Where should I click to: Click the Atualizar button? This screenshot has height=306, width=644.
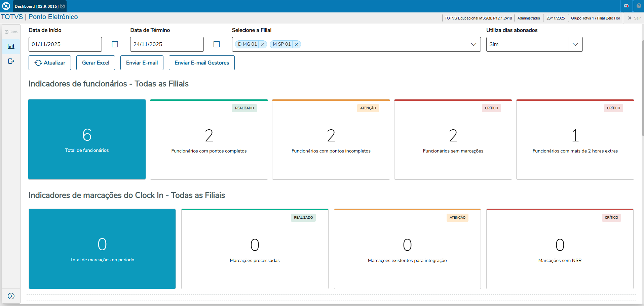[x=50, y=63]
